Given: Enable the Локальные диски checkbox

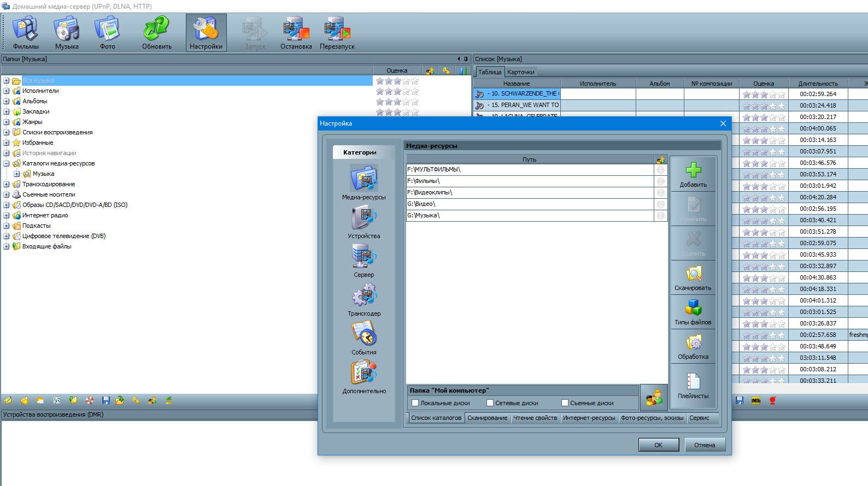Looking at the screenshot, I should pos(415,403).
